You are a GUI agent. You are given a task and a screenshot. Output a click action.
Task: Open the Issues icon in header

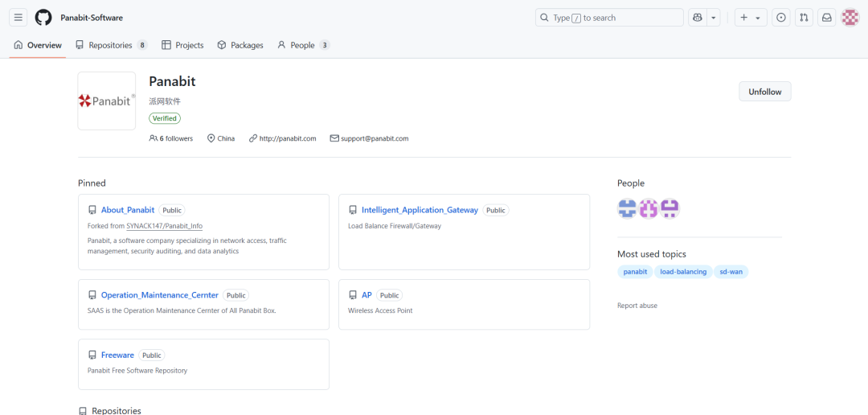click(x=781, y=18)
